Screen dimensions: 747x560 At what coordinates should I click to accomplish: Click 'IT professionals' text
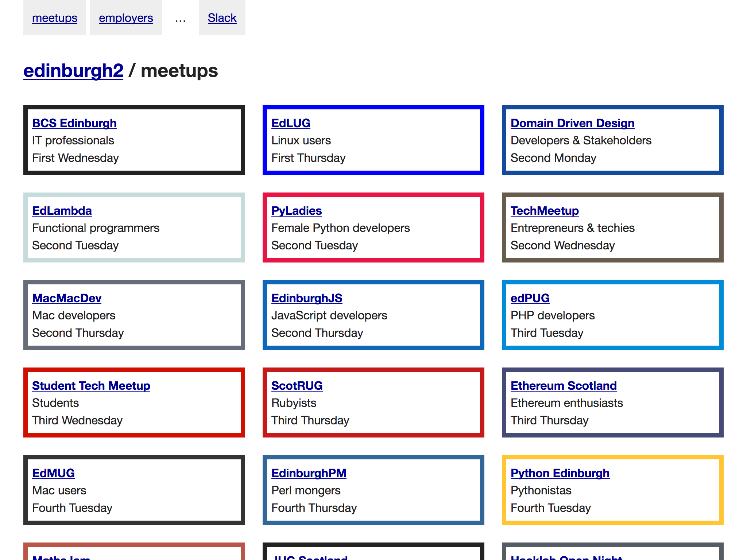click(x=73, y=140)
